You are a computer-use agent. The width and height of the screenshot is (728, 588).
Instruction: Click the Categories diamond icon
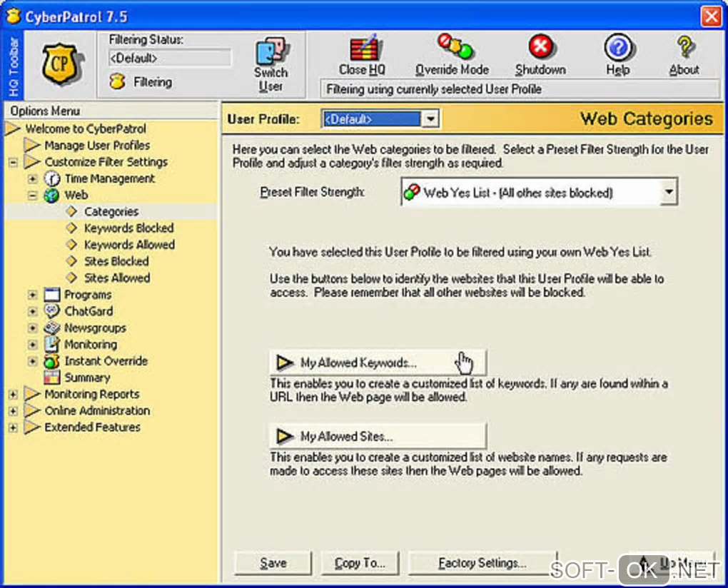click(x=71, y=211)
